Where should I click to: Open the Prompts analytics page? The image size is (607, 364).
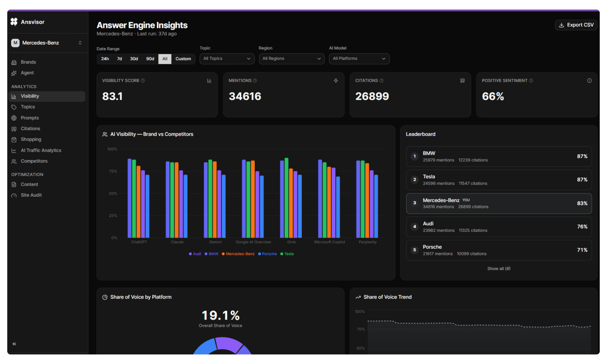pos(47,118)
